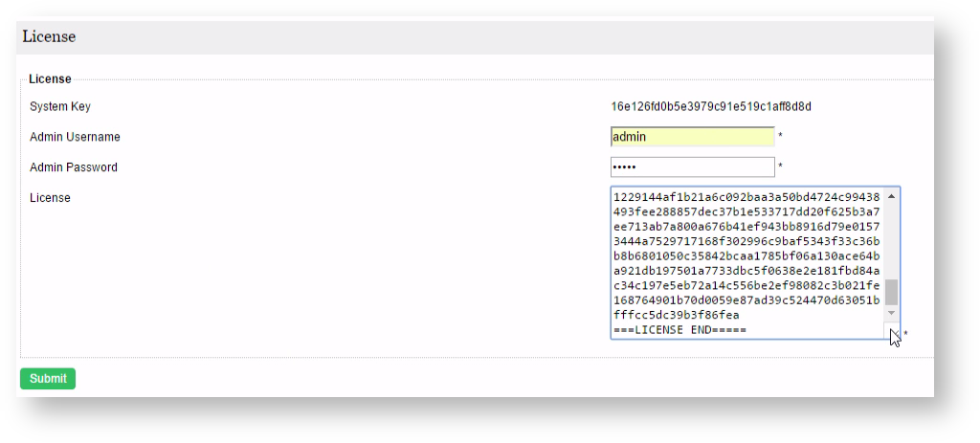Click the System Key label
This screenshot has height=443, width=980.
pos(60,106)
